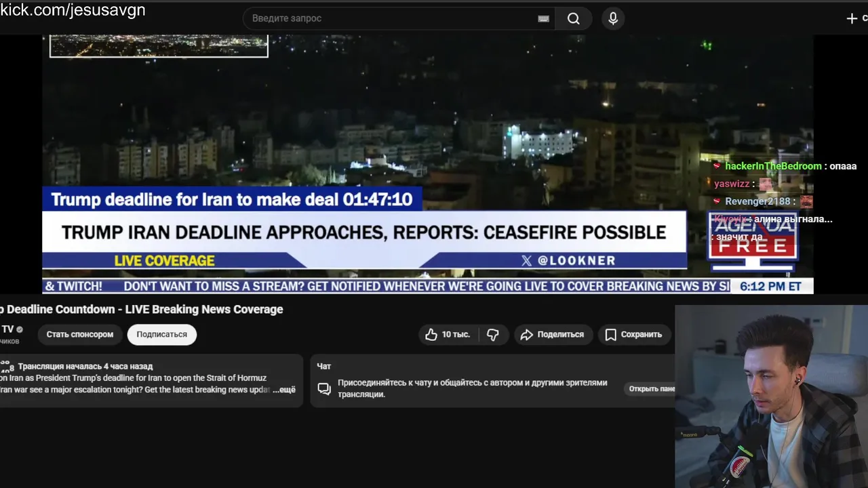Click the news livestream video player
Image resolution: width=868 pixels, height=488 pixels.
pos(428,164)
